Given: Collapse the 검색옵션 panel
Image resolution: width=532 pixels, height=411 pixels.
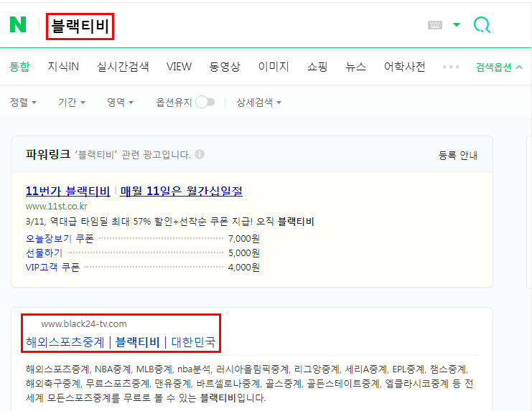Looking at the screenshot, I should [499, 67].
